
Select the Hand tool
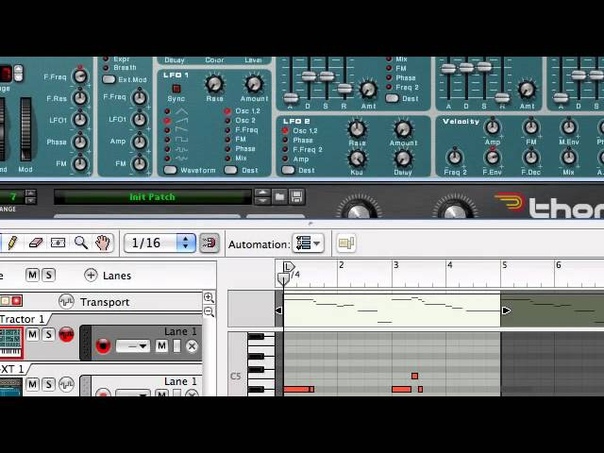tap(103, 243)
